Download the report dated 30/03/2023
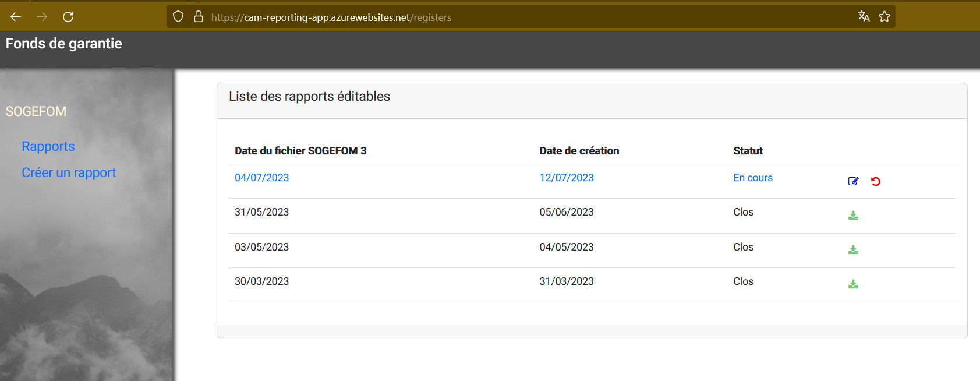 coord(853,284)
